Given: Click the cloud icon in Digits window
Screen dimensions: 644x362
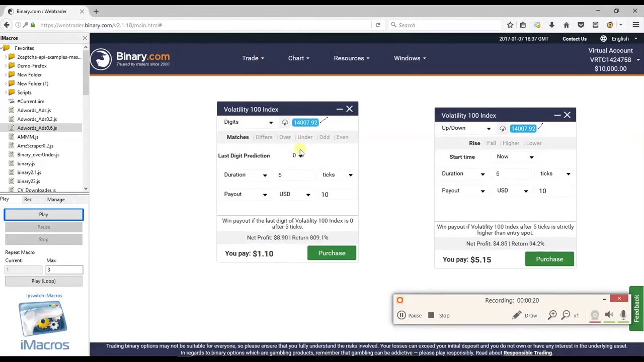Looking at the screenshot, I should click(285, 123).
